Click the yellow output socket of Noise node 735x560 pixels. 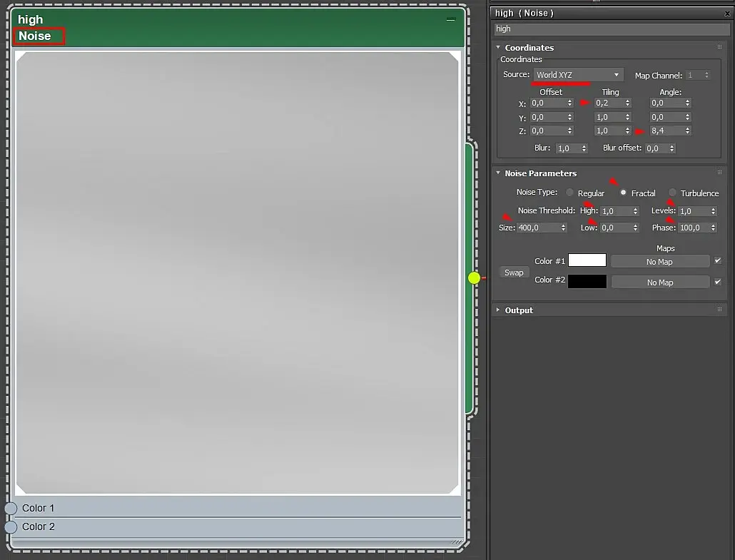pos(474,278)
